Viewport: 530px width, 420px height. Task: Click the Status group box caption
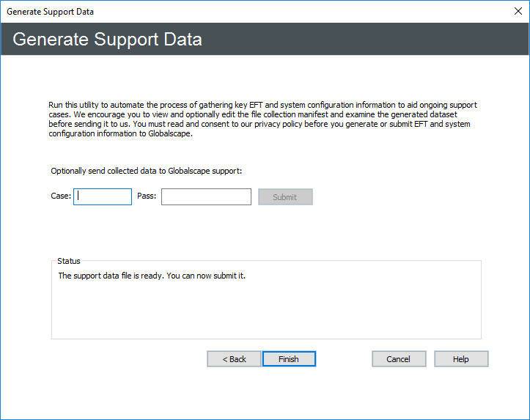[x=69, y=261]
